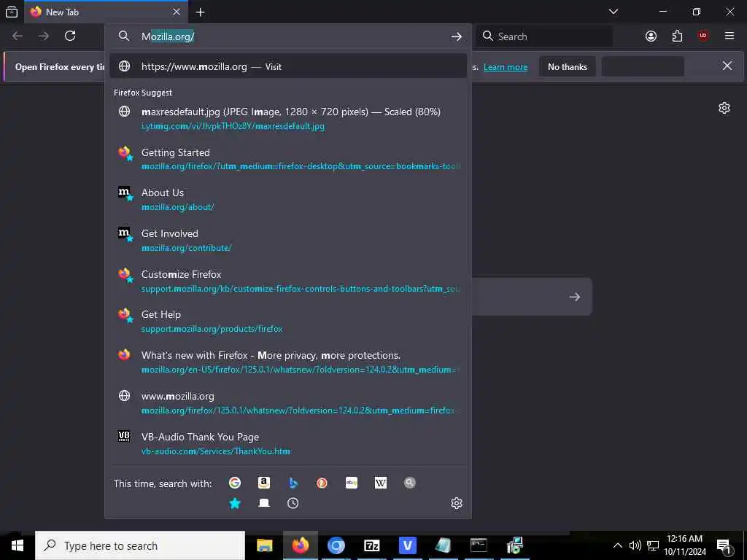The width and height of the screenshot is (747, 560).
Task: Open the 12:16 AM clock in tray
Action: click(684, 545)
